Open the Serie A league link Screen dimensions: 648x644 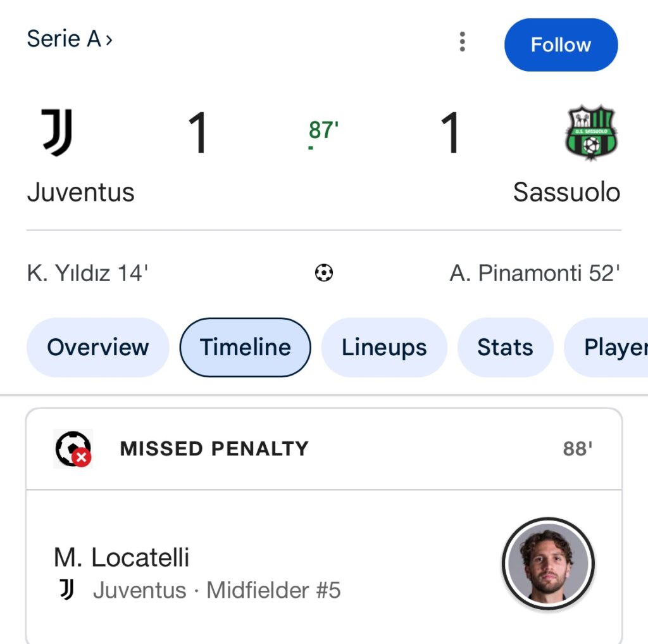click(70, 39)
